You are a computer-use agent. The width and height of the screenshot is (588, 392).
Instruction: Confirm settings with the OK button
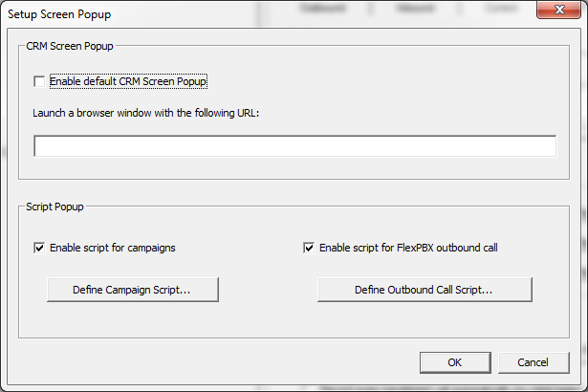pos(454,362)
